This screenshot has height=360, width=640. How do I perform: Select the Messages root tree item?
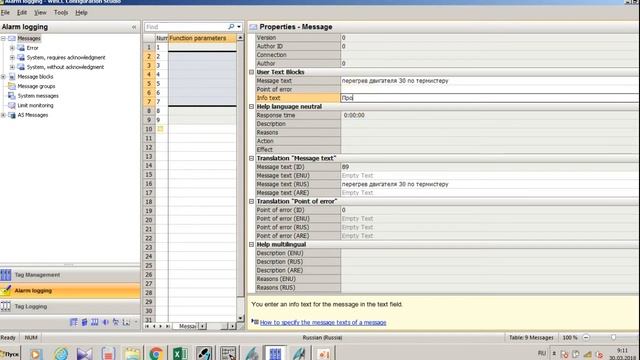click(x=29, y=38)
